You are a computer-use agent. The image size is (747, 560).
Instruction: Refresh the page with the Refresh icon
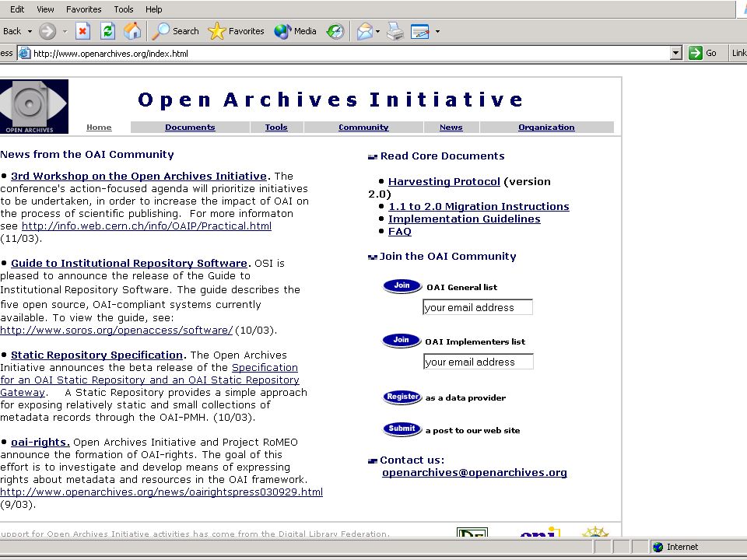tap(108, 31)
